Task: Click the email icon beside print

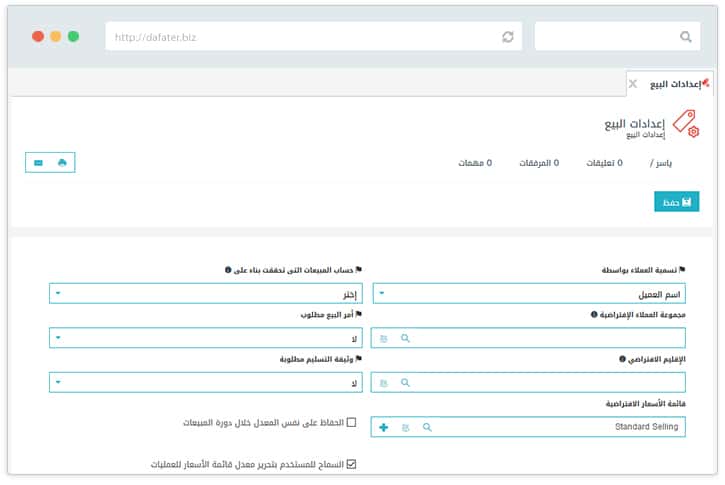Action: [38, 163]
